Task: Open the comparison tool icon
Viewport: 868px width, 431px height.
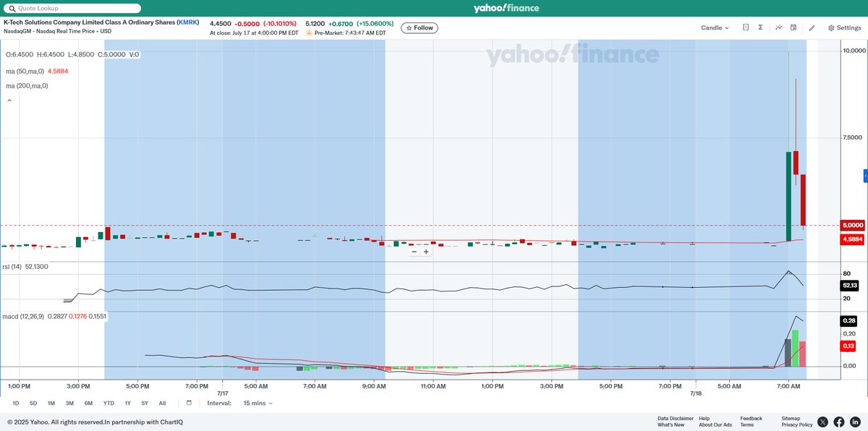Action: 745,27
